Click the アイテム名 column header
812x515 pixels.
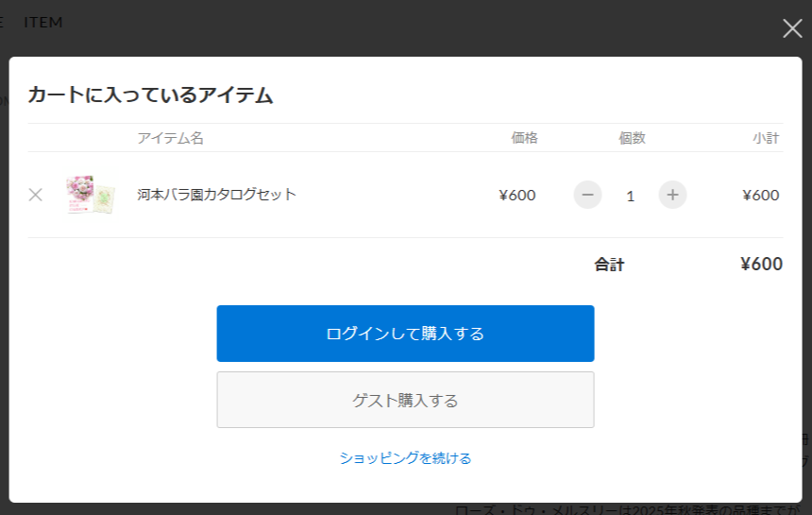[x=170, y=138]
